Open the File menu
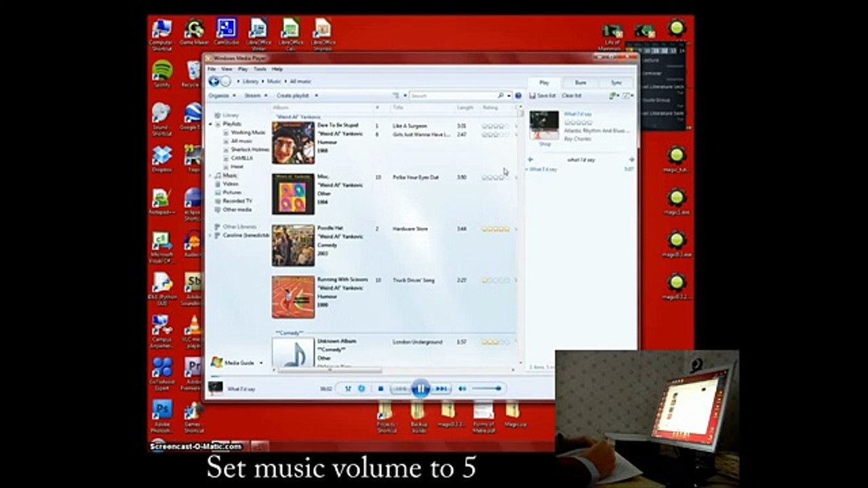 click(212, 69)
